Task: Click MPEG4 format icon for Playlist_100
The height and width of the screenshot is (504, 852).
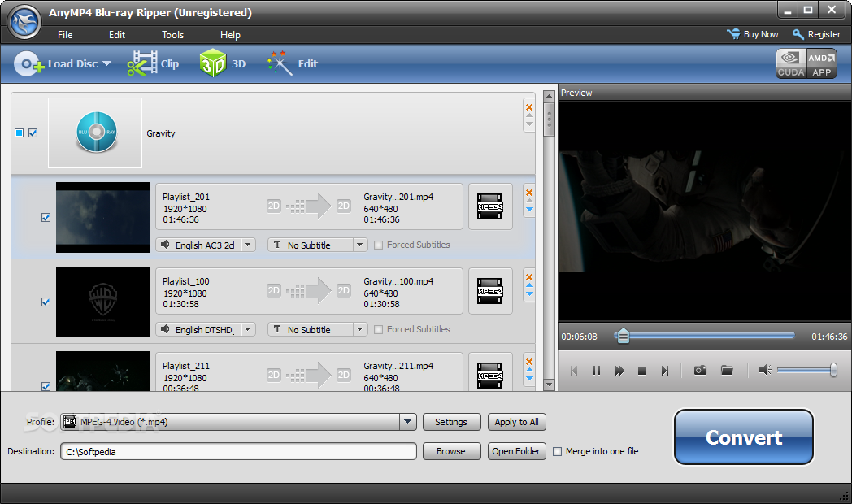Action: [490, 291]
